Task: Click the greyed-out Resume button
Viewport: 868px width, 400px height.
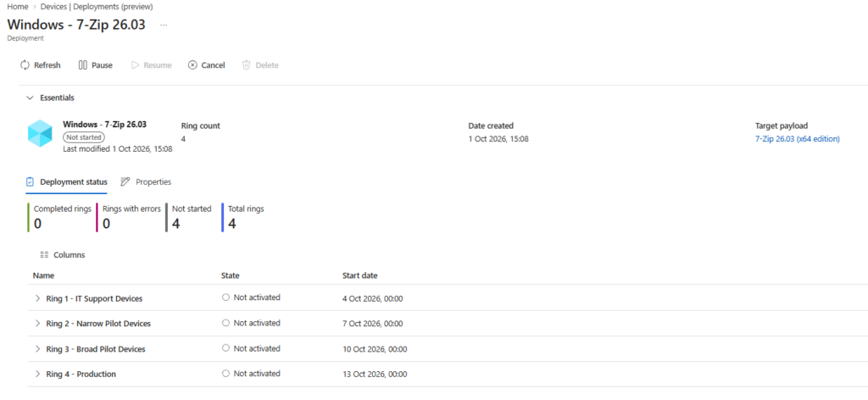Action: (151, 65)
